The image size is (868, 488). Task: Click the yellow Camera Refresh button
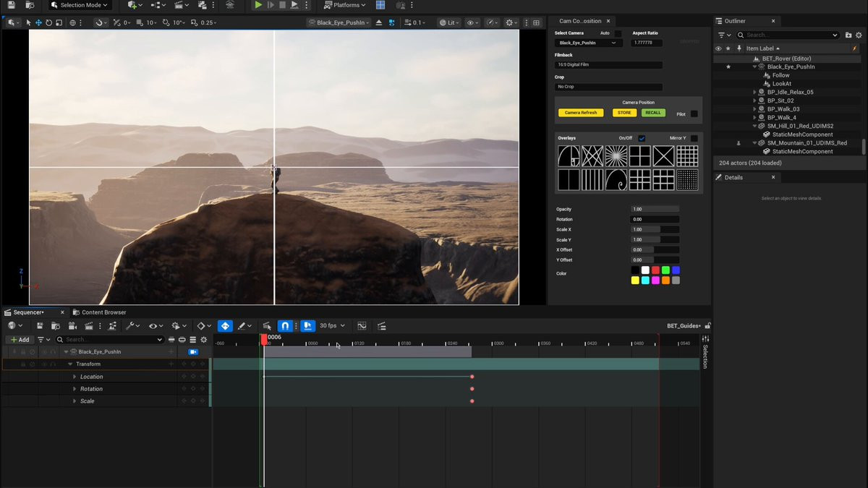pyautogui.click(x=581, y=113)
